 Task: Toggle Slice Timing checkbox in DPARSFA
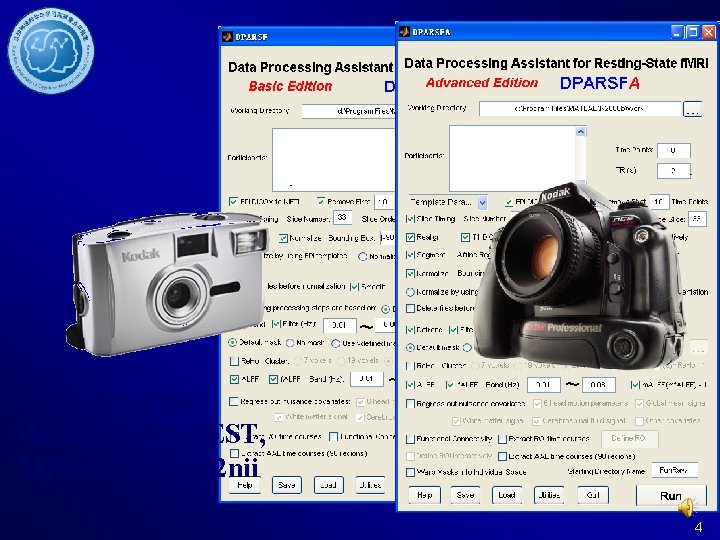[x=410, y=219]
